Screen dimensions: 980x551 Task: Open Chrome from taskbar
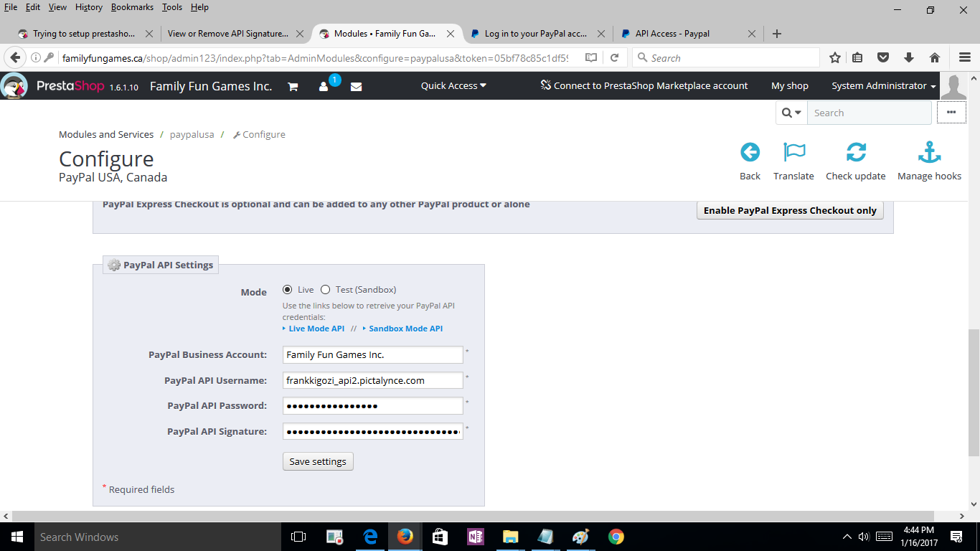coord(616,537)
